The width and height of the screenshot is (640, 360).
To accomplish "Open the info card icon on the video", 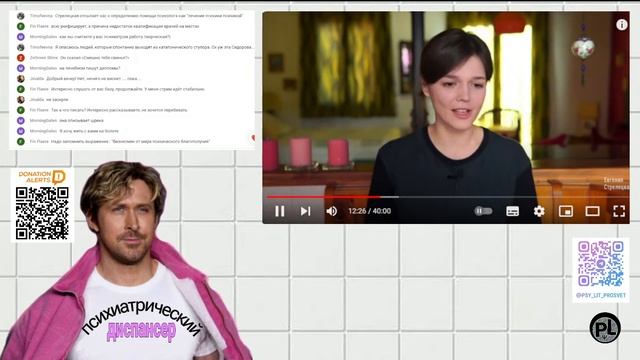I will point(622,25).
